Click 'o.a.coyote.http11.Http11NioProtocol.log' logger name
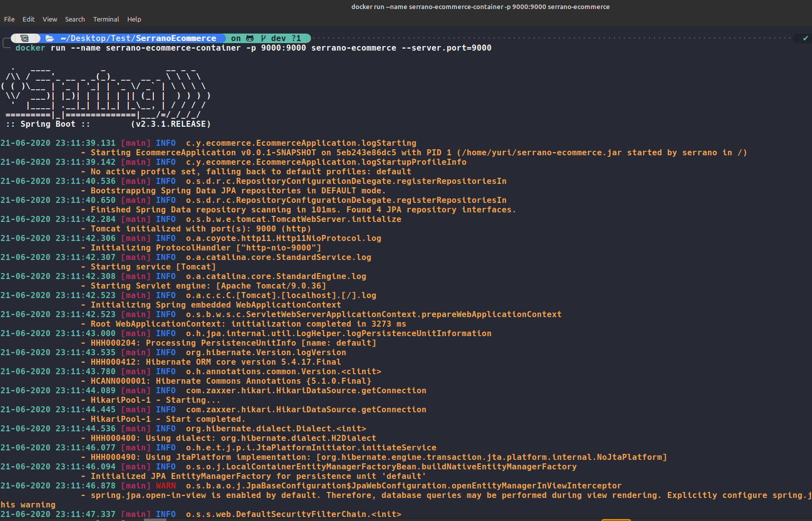This screenshot has width=812, height=521. click(284, 238)
